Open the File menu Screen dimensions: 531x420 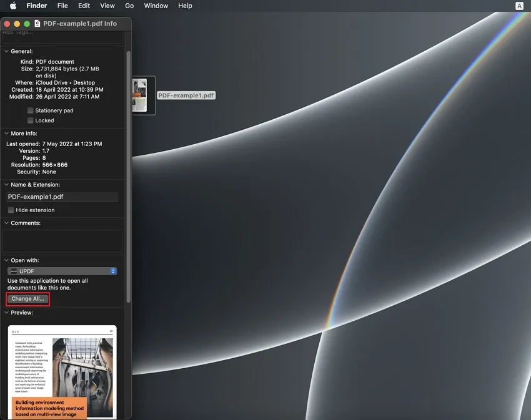click(x=62, y=6)
